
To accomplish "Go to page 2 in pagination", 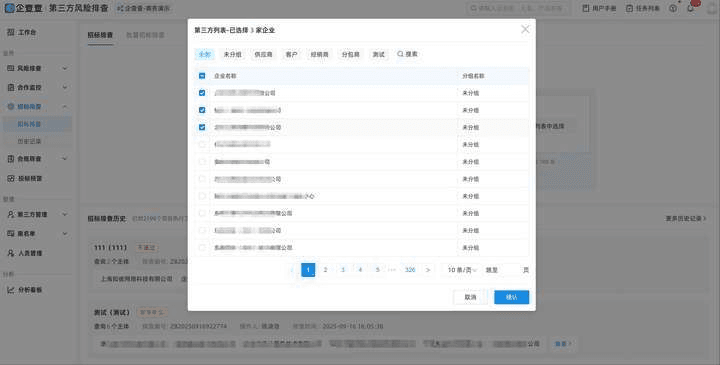I will (326, 270).
